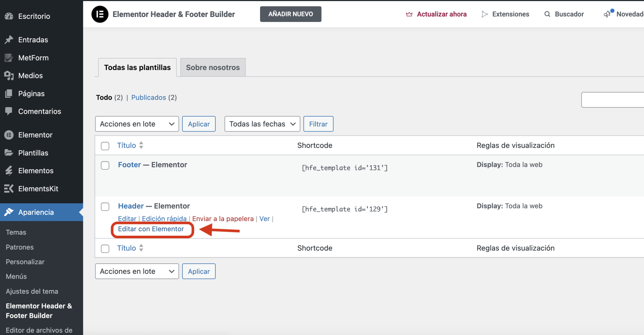This screenshot has width=644, height=335.
Task: Click the crown icon next to Actualizar ahora
Action: (x=409, y=14)
